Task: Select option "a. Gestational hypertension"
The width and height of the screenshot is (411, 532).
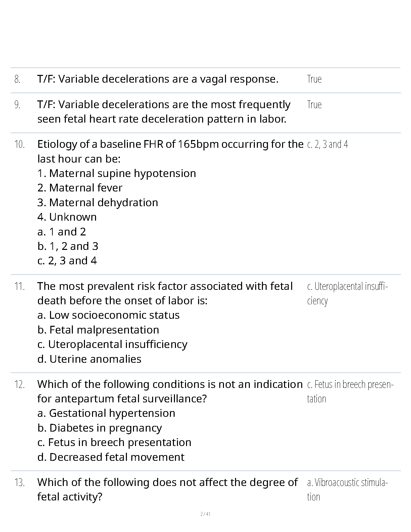Action: coord(106,413)
